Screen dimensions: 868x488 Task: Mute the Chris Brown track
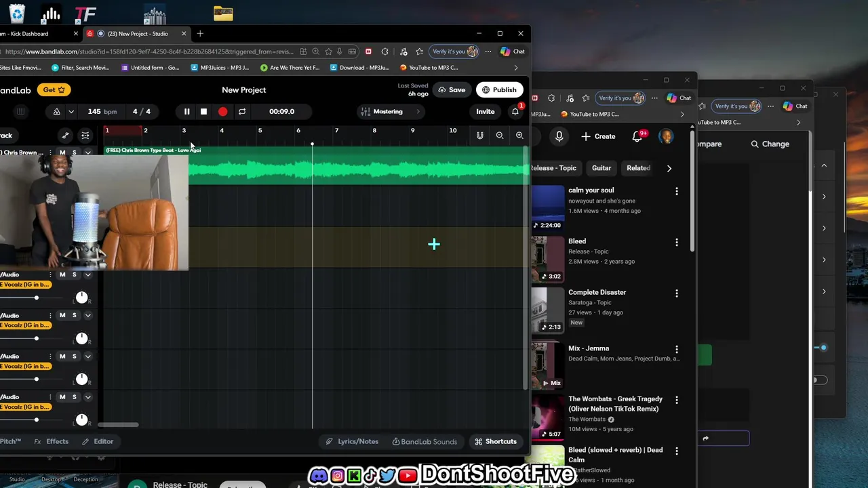62,152
